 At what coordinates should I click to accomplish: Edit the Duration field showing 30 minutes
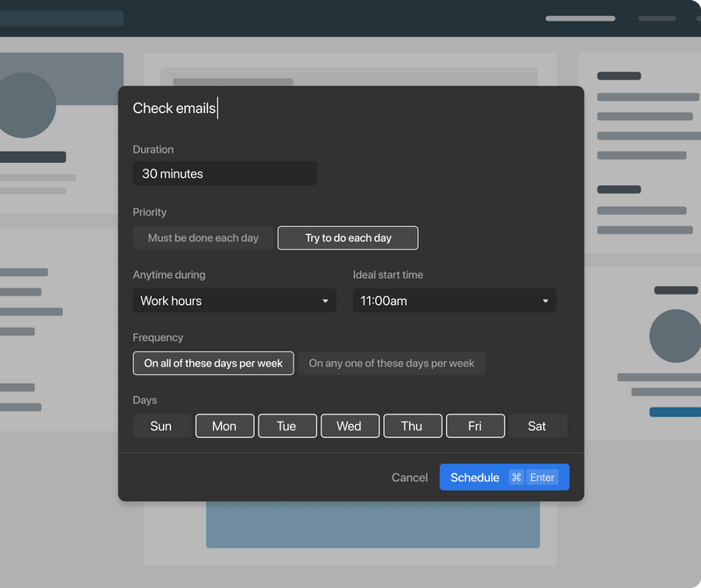(224, 174)
